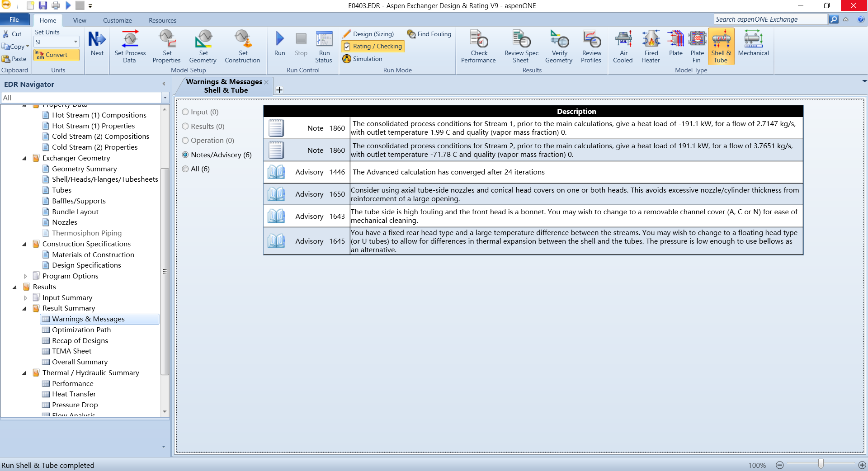Collapse the Results tree node

tap(15, 287)
